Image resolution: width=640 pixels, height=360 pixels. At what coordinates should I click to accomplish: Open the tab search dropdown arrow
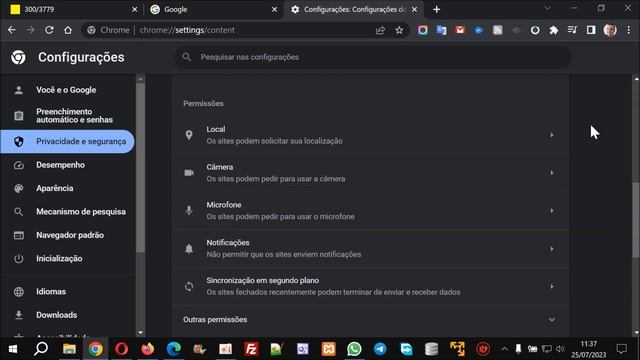coord(547,8)
